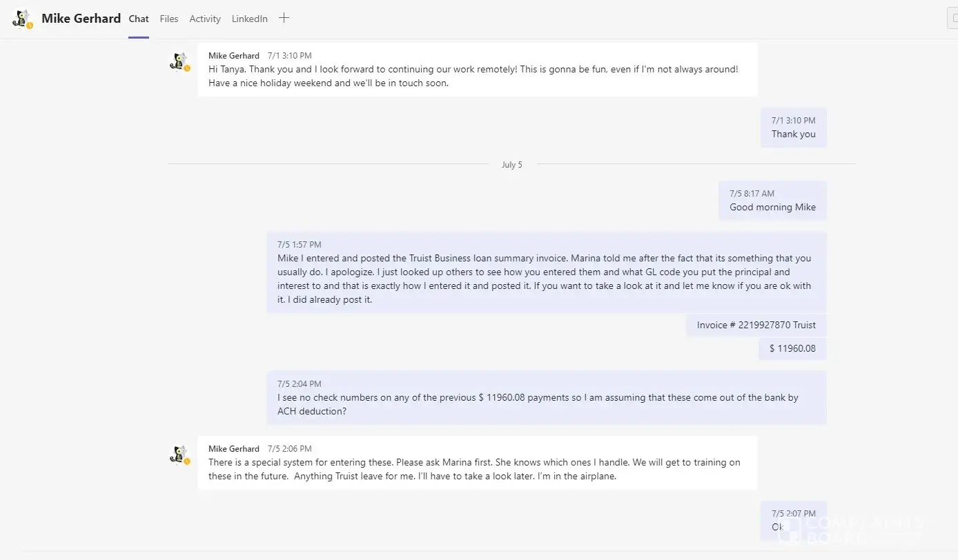Click Mike Gerhard's avatar in the header
Screen dimensions: 958x560
pos(22,19)
